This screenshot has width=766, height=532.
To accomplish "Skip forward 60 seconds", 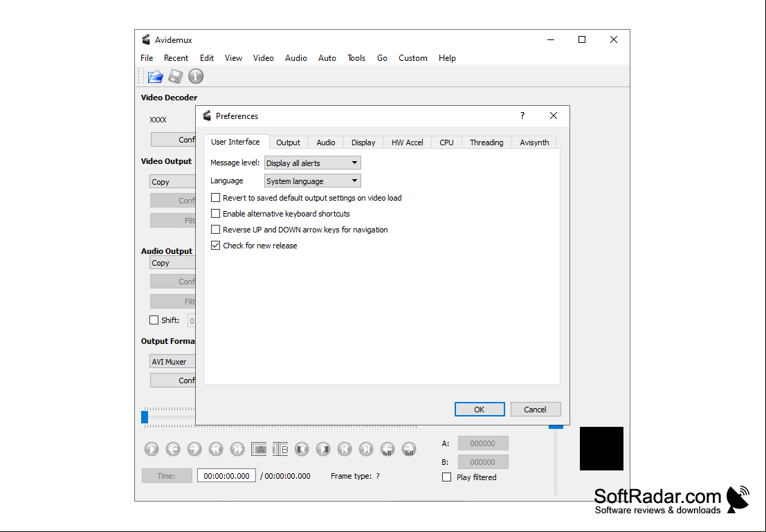I will click(410, 449).
